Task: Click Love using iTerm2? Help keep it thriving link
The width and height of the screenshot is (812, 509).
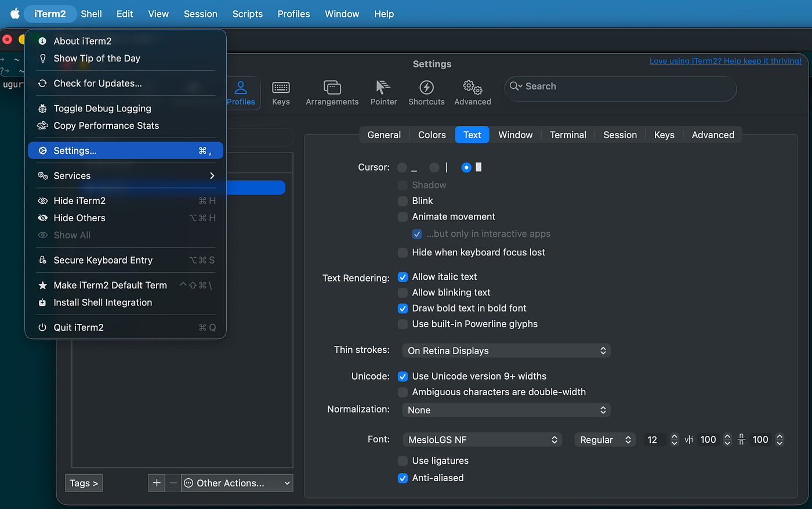Action: 726,61
